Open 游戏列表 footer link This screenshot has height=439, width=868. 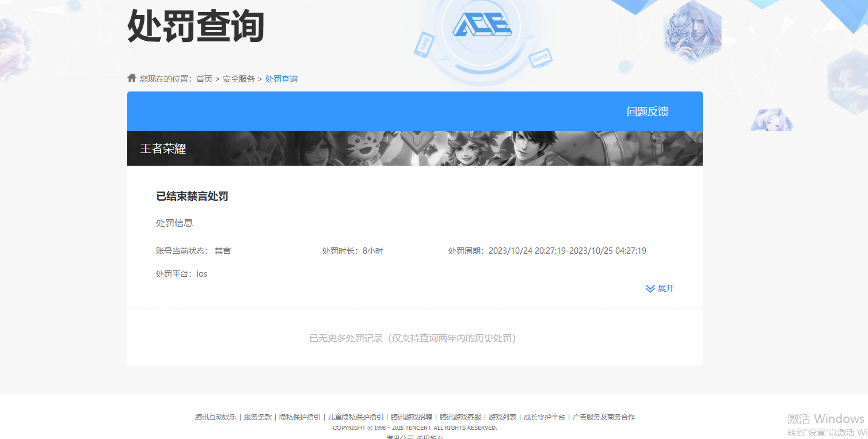point(502,417)
